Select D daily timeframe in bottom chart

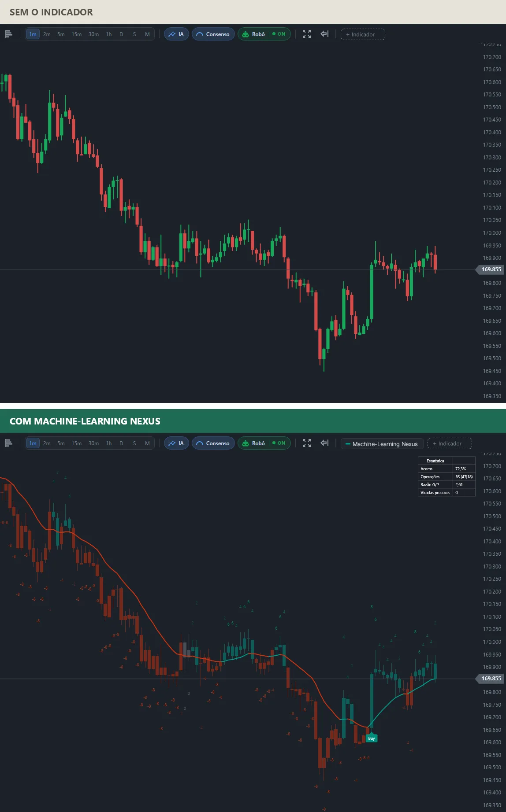tap(121, 443)
